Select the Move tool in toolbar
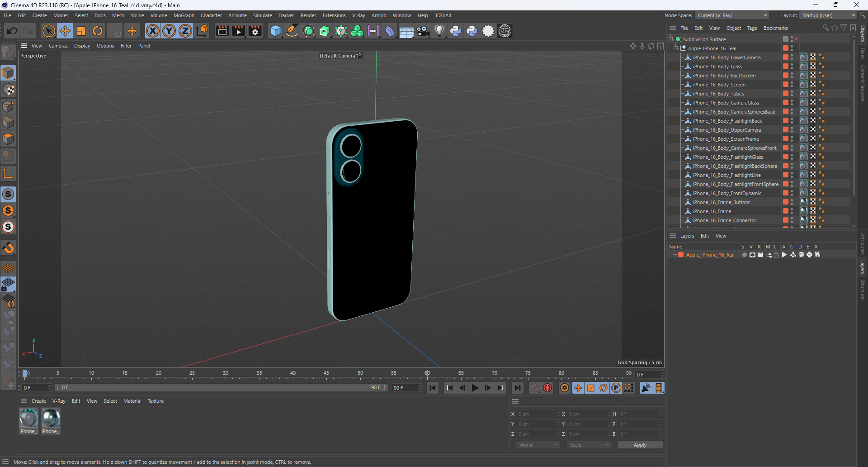Image resolution: width=868 pixels, height=467 pixels. tap(65, 31)
